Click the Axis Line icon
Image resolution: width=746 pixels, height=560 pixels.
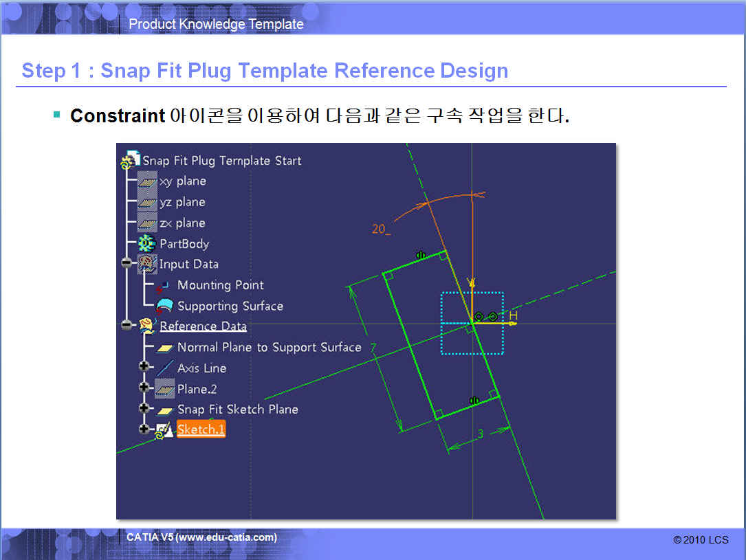click(x=164, y=368)
